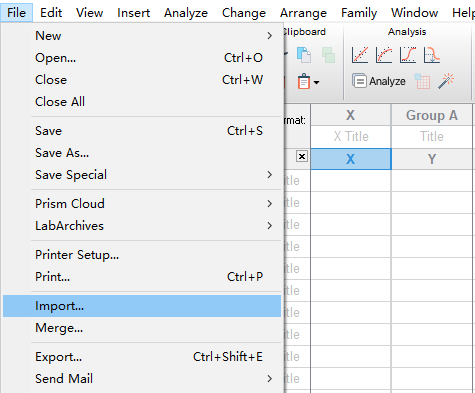The image size is (475, 393).
Task: Click the X Title cell
Action: [351, 137]
